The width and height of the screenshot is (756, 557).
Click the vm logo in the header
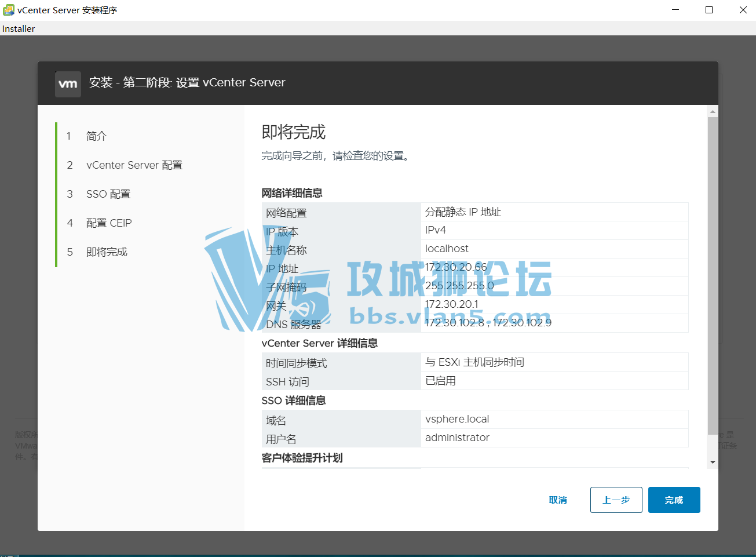(x=68, y=84)
